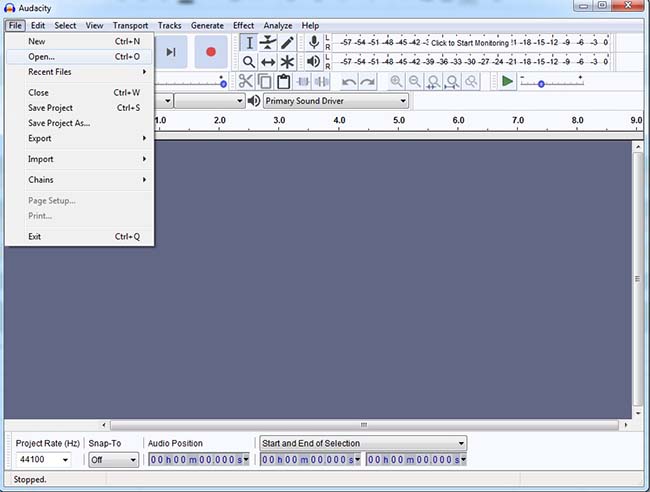The image size is (650, 492).
Task: Click the Undo arrow icon
Action: coord(349,82)
